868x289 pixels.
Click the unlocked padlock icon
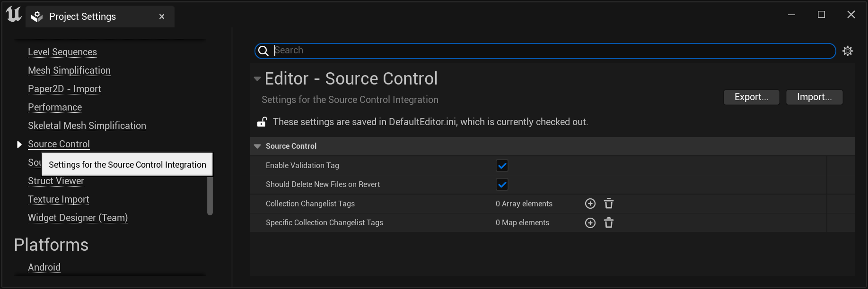(262, 122)
